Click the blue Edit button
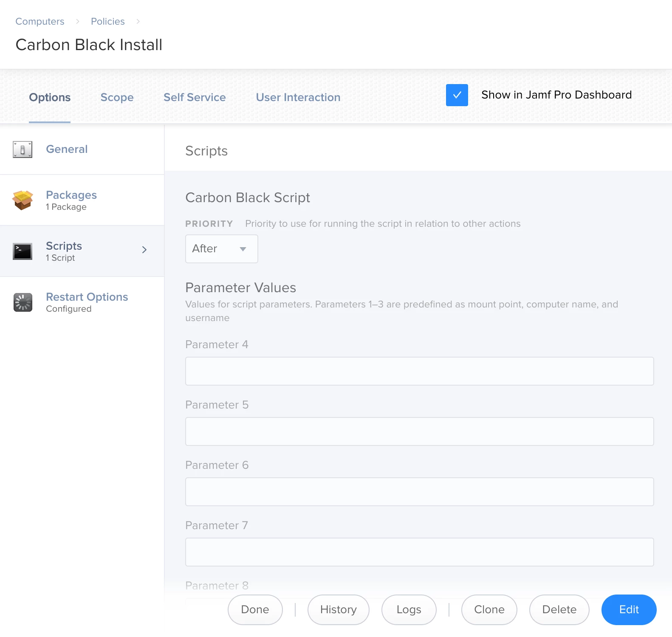 tap(629, 610)
